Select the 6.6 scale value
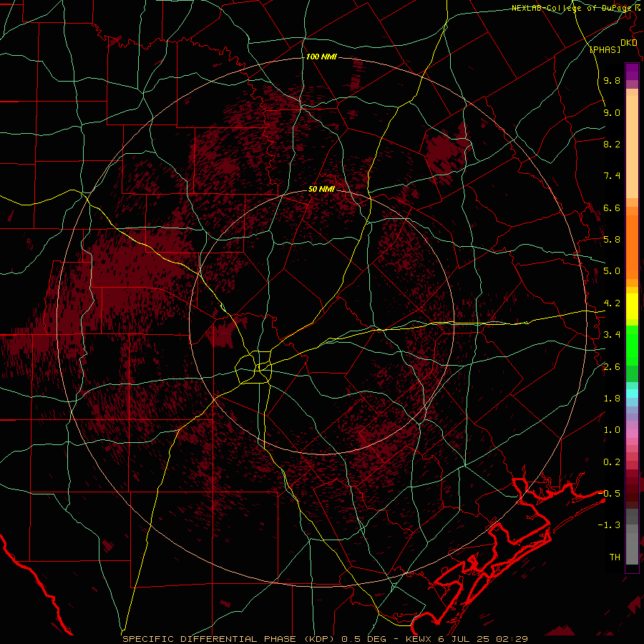 [612, 208]
